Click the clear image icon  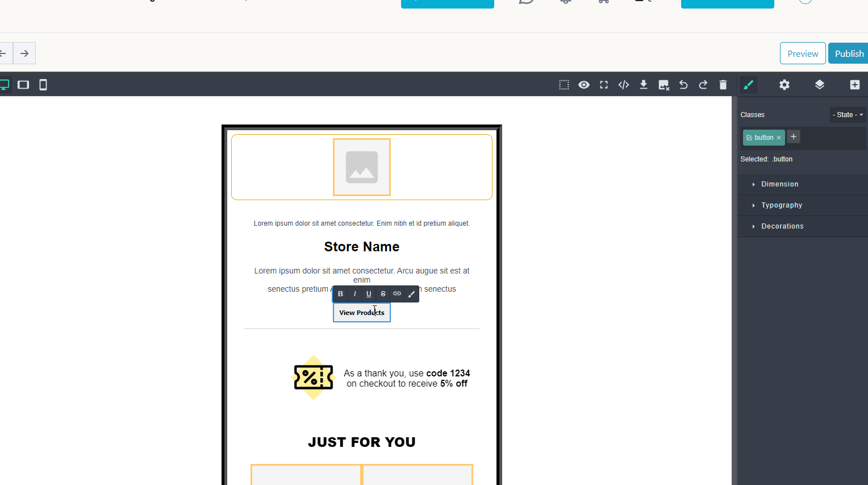(x=663, y=85)
